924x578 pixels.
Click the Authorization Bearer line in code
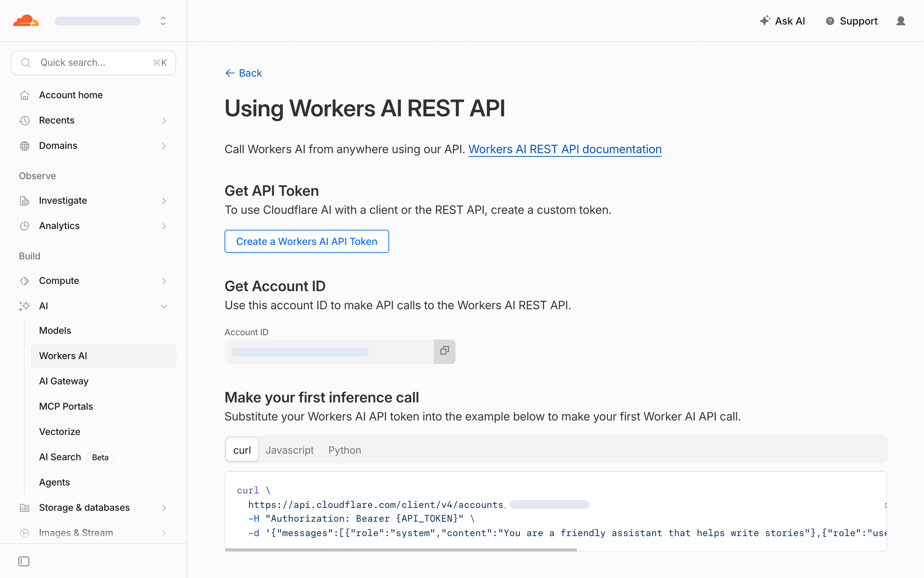[x=361, y=519]
